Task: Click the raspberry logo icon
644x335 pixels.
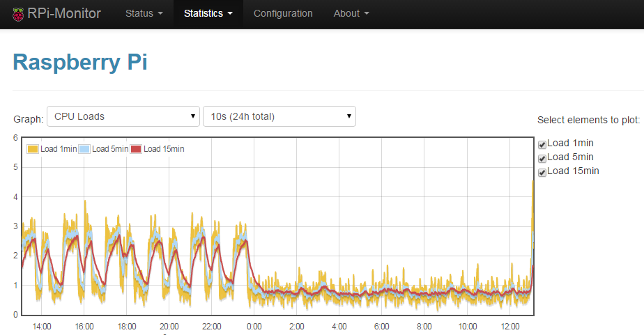Action: (x=18, y=14)
